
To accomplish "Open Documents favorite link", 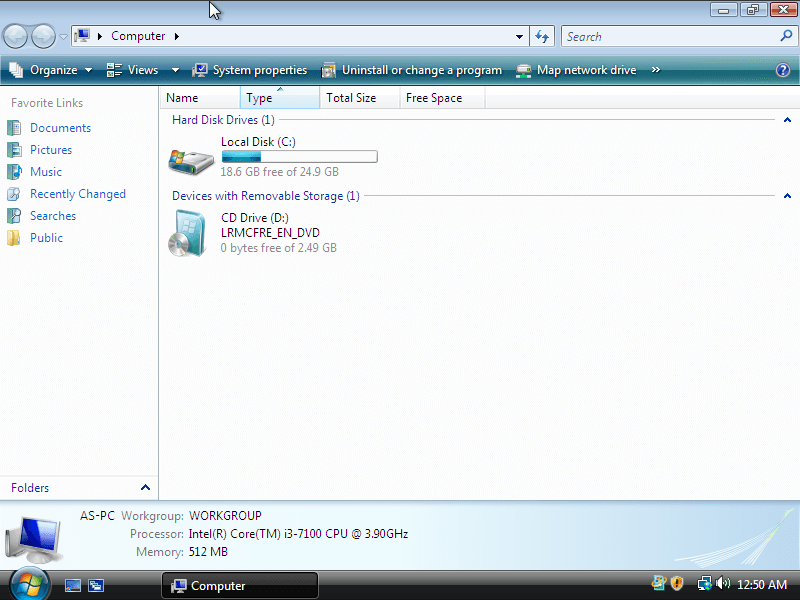I will (60, 128).
